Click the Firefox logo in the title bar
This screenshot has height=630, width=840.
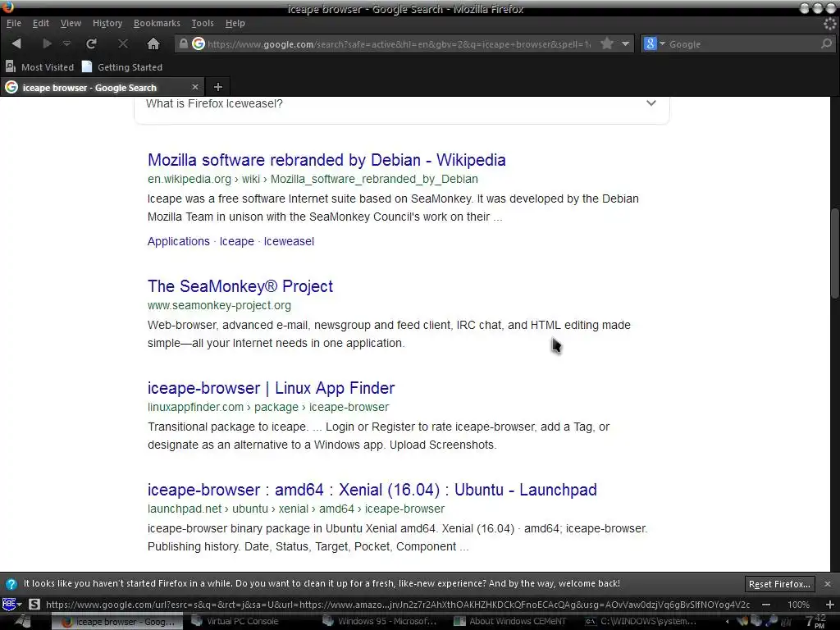click(7, 7)
